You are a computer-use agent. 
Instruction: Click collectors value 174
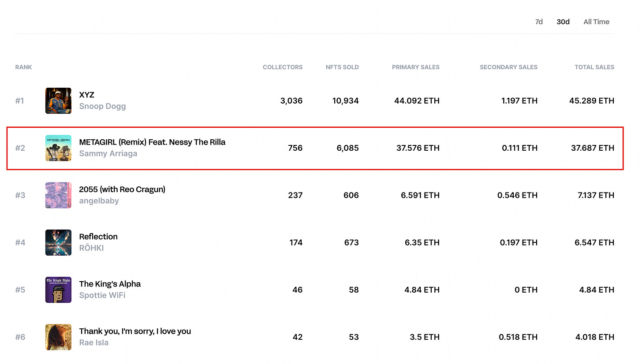coord(296,242)
